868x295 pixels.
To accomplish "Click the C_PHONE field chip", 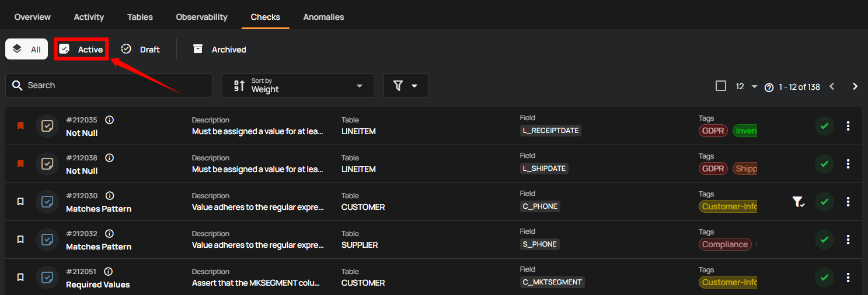I will click(540, 206).
